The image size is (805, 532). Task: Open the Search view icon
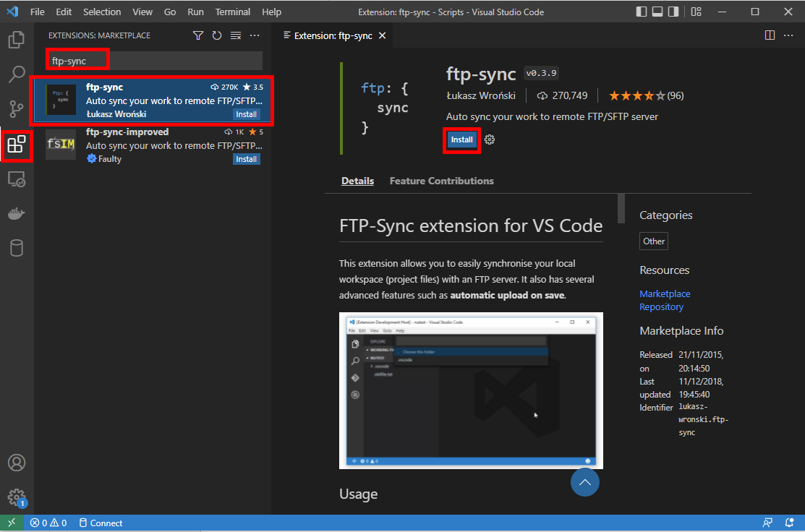point(16,74)
